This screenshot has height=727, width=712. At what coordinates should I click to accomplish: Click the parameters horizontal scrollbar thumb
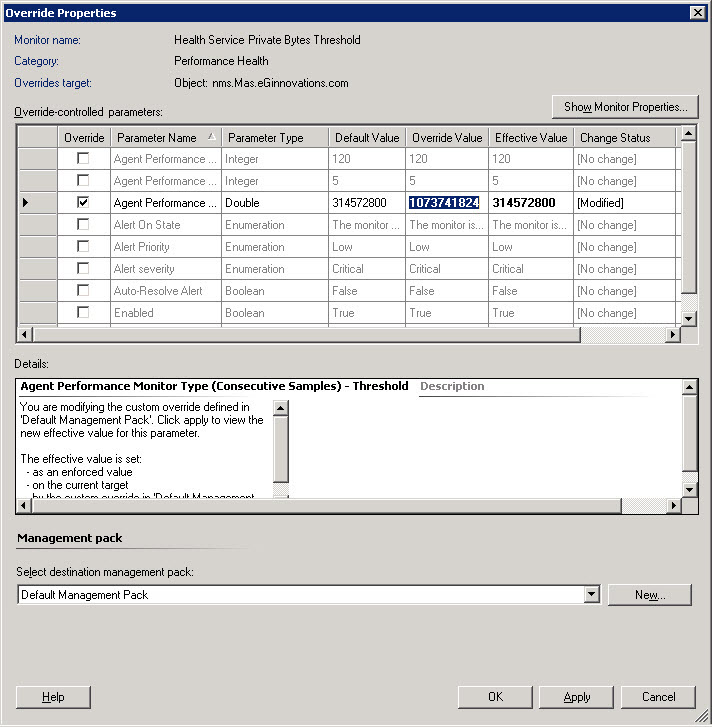coord(307,334)
